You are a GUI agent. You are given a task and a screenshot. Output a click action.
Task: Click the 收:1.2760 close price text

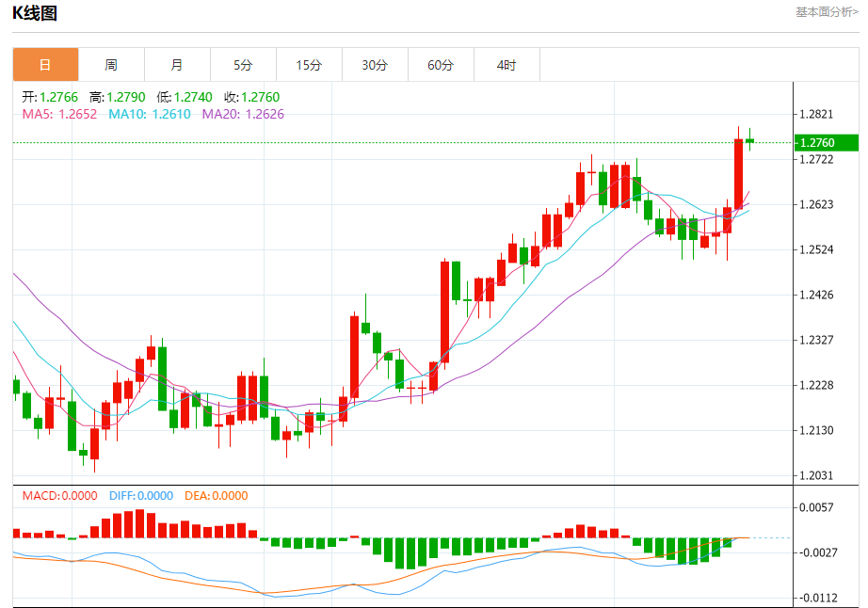[x=252, y=97]
